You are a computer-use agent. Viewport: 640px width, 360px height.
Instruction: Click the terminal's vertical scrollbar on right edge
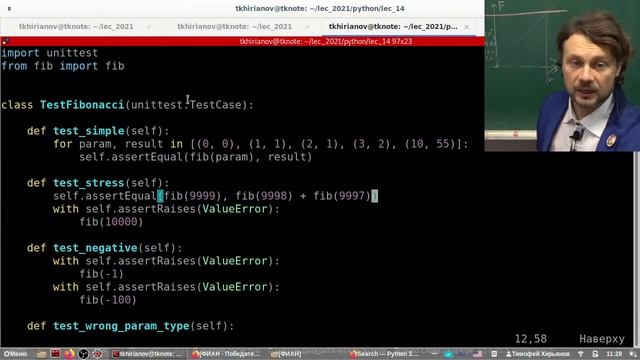636,249
